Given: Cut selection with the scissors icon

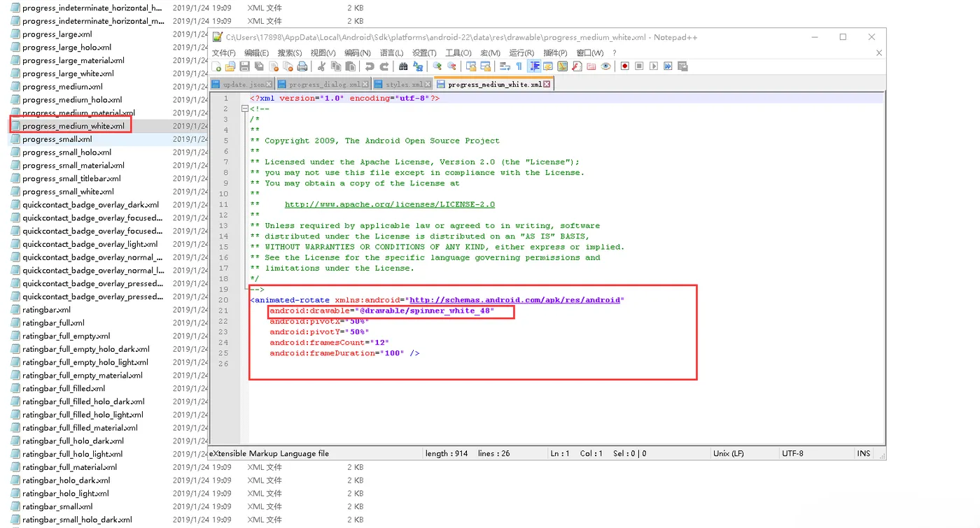Looking at the screenshot, I should click(321, 66).
